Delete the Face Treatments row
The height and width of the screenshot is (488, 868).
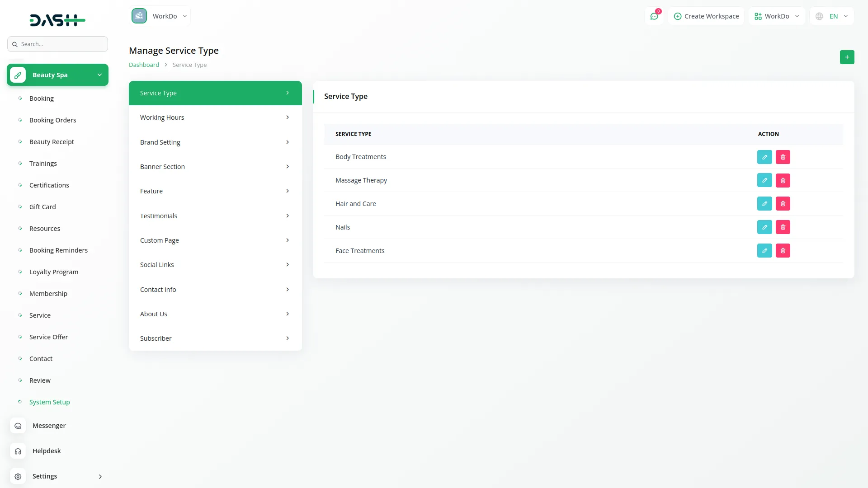783,251
